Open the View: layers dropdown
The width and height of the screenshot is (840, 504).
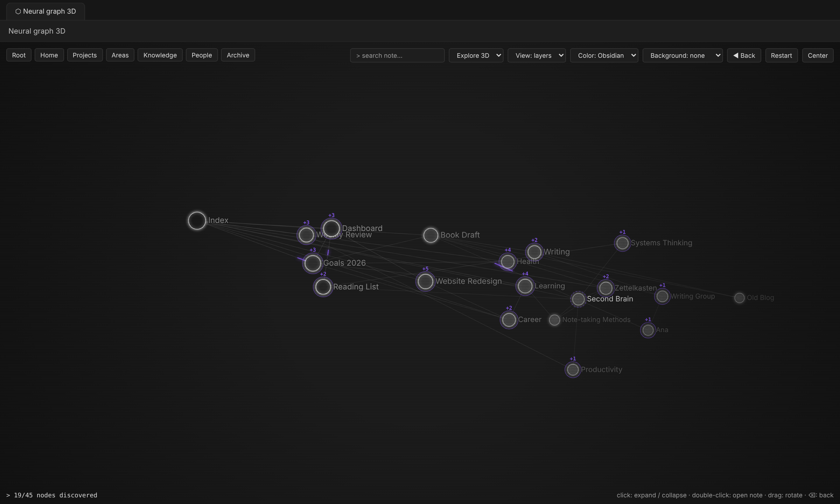click(x=537, y=55)
